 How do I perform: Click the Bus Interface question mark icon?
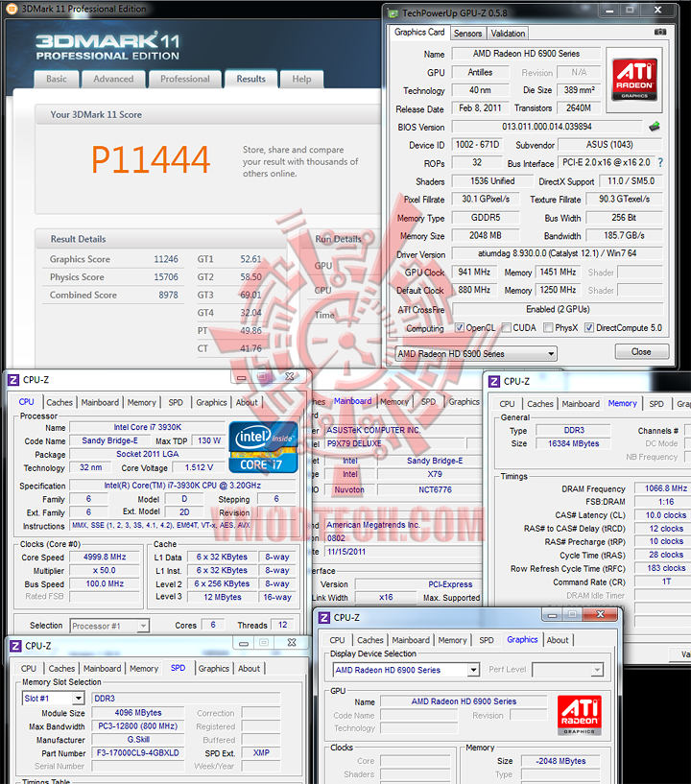tap(660, 162)
